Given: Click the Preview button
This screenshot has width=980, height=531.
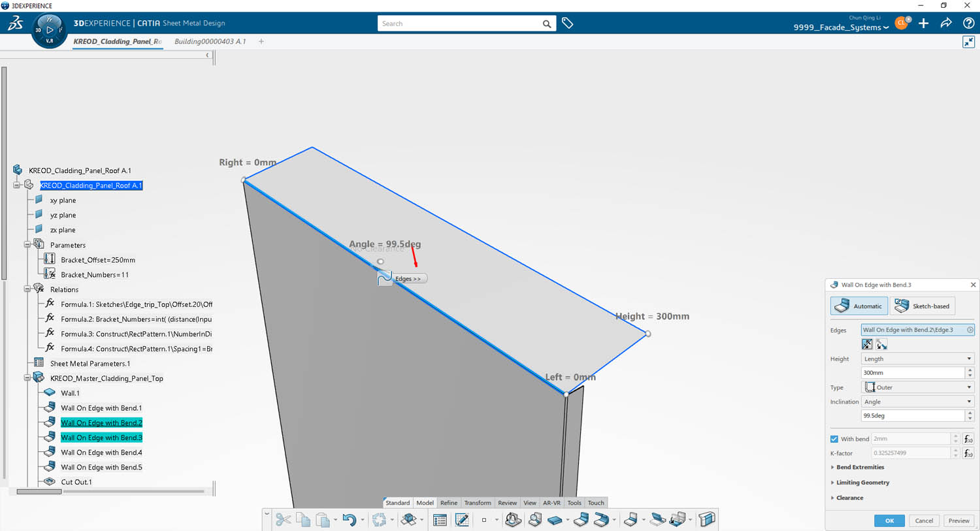Looking at the screenshot, I should 958,521.
